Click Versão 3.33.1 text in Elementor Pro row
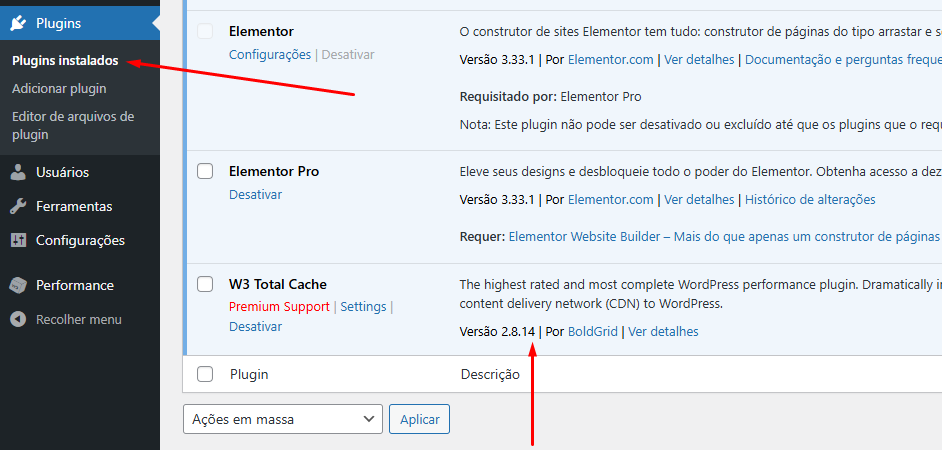 click(x=497, y=200)
